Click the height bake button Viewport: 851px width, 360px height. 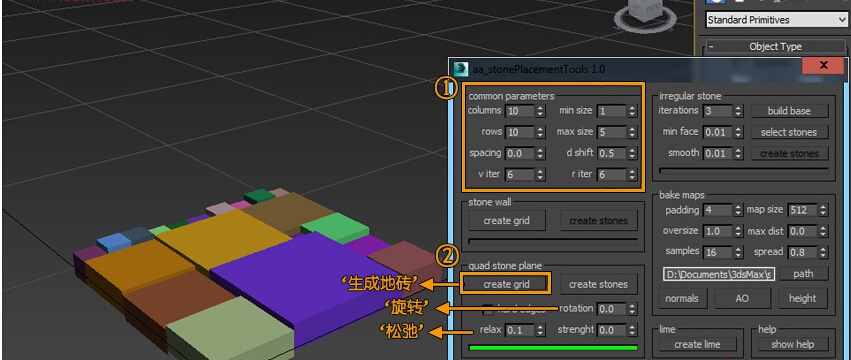tap(802, 298)
